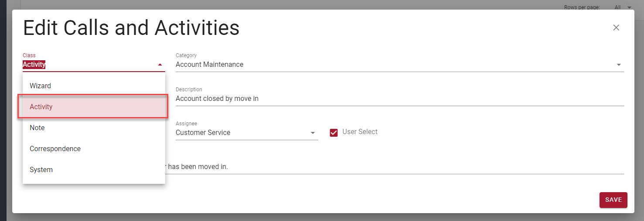Choose the System class option
Screen dimensions: 644x221
tap(41, 170)
